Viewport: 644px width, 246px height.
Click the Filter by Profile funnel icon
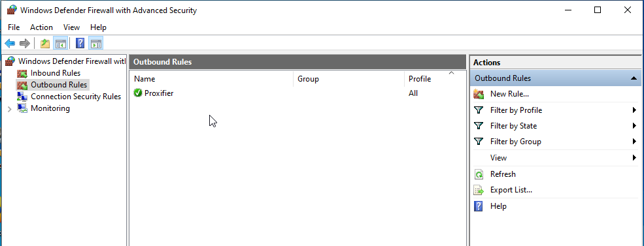pos(479,110)
